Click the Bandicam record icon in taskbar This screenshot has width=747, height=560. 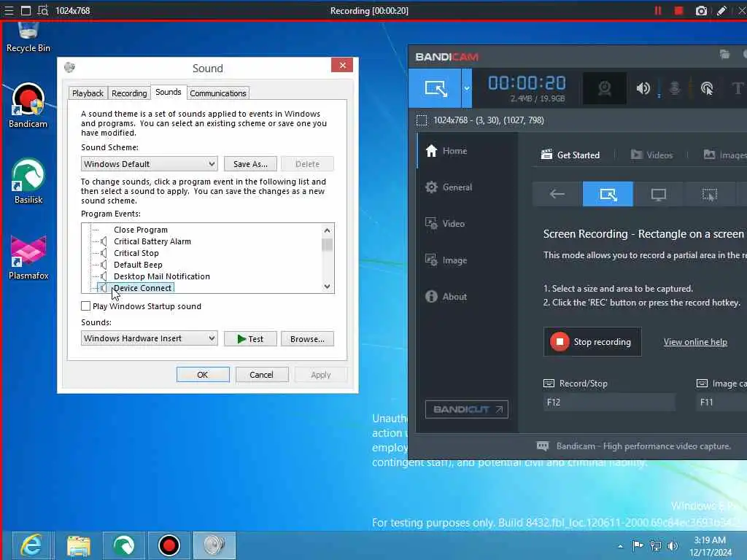coord(169,545)
